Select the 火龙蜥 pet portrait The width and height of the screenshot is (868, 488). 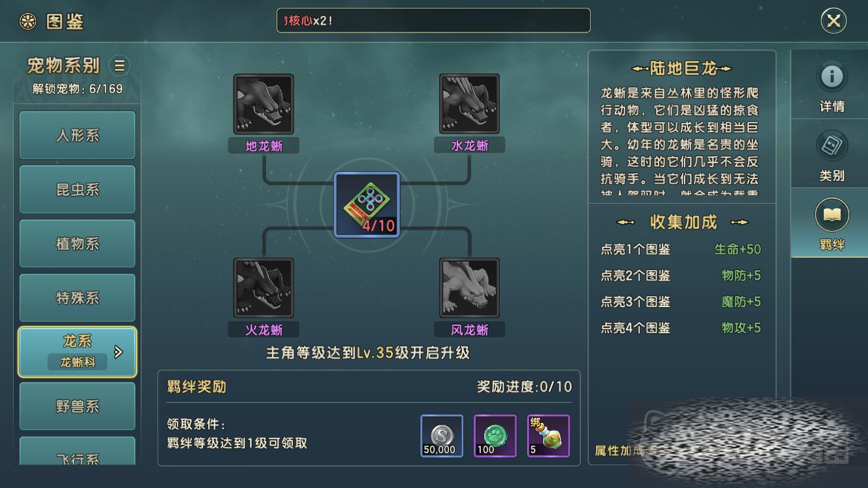pyautogui.click(x=264, y=288)
